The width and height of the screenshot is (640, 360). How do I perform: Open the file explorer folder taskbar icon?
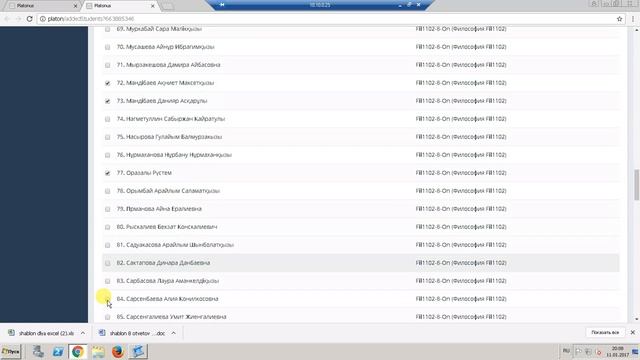[x=98, y=351]
